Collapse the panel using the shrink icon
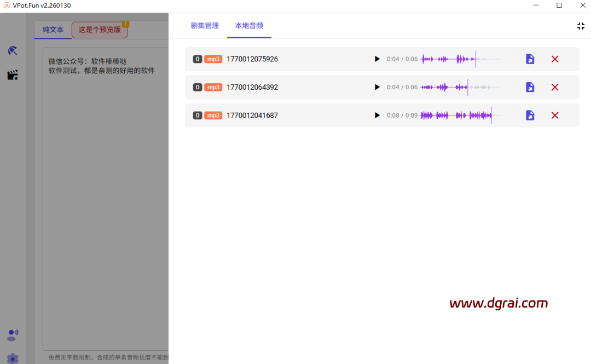The width and height of the screenshot is (591, 364). (x=581, y=26)
